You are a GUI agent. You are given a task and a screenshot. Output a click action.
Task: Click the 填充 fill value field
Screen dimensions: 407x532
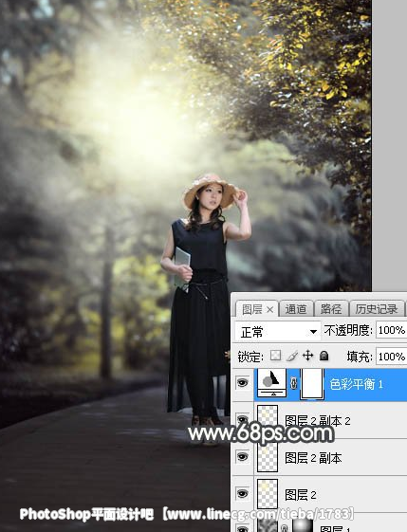(391, 357)
